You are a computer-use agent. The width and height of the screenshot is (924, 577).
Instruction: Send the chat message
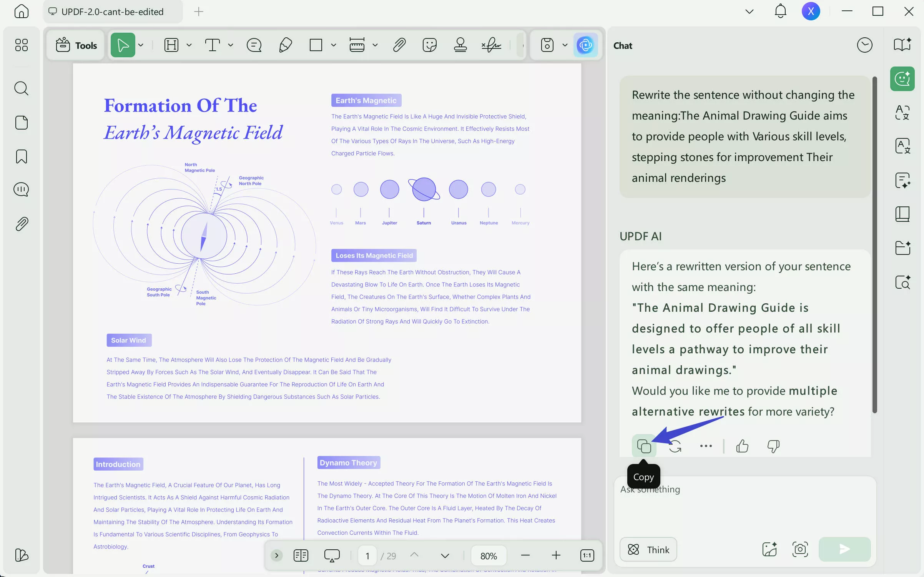click(844, 549)
